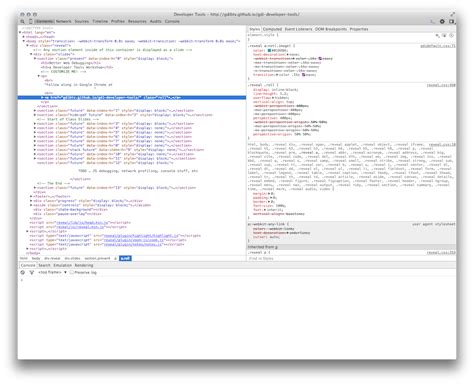The image size is (474, 384).
Task: Select the body breadcrumb item
Action: point(36,258)
